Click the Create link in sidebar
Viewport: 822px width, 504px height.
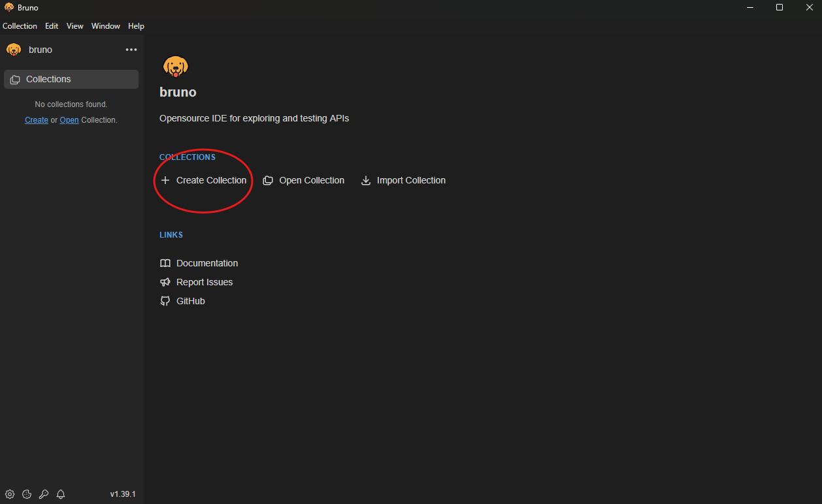37,120
